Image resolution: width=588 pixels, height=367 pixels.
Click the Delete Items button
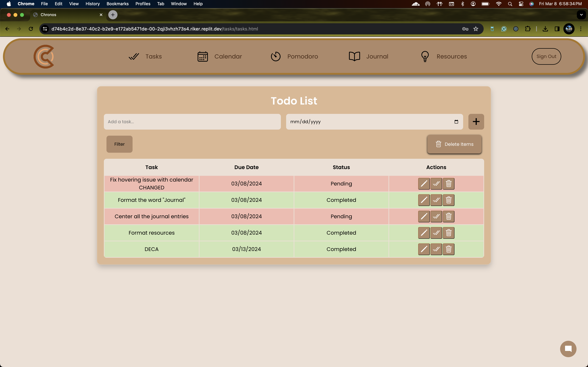(454, 144)
